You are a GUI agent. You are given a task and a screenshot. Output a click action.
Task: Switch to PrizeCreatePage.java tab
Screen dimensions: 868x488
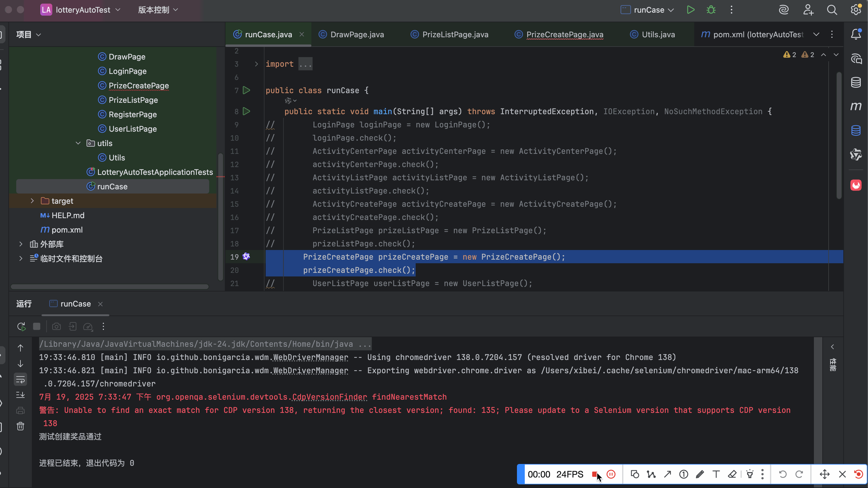559,34
